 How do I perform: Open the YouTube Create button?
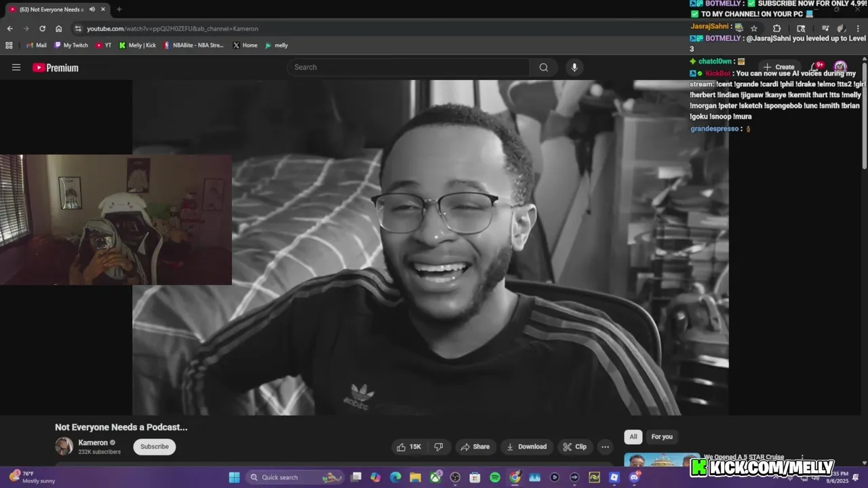coord(779,67)
